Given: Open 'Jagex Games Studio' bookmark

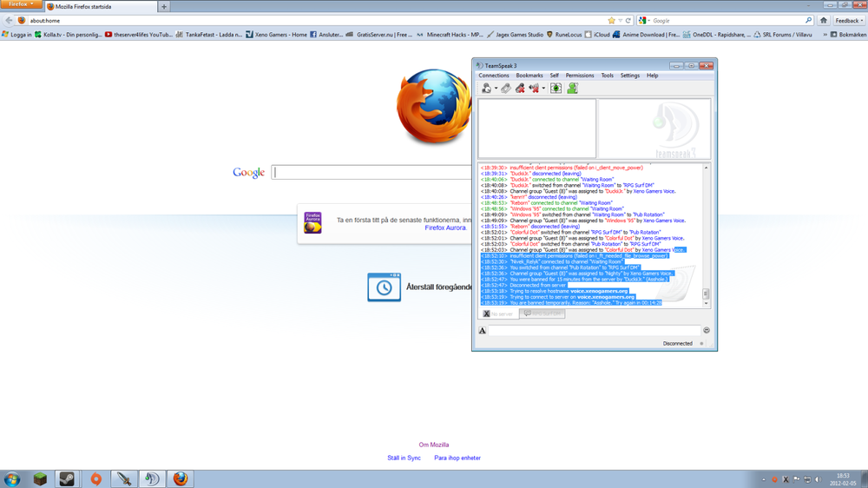Looking at the screenshot, I should [515, 35].
